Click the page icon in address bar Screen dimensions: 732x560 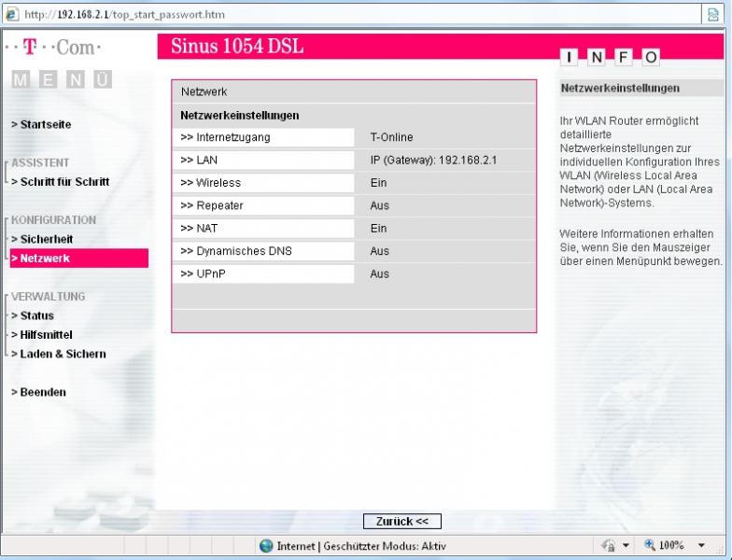coord(11,14)
